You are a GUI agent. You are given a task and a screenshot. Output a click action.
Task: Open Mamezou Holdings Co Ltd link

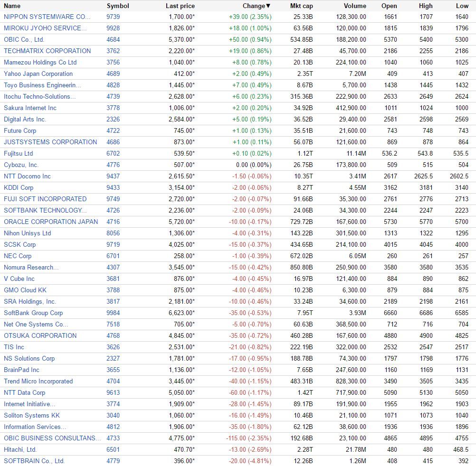pos(40,62)
